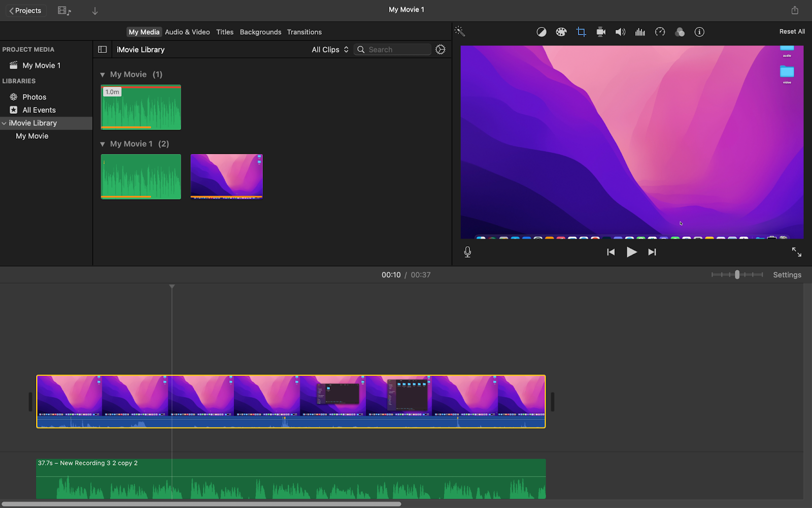
Task: Adjust the timeline zoom slider
Action: coord(737,274)
